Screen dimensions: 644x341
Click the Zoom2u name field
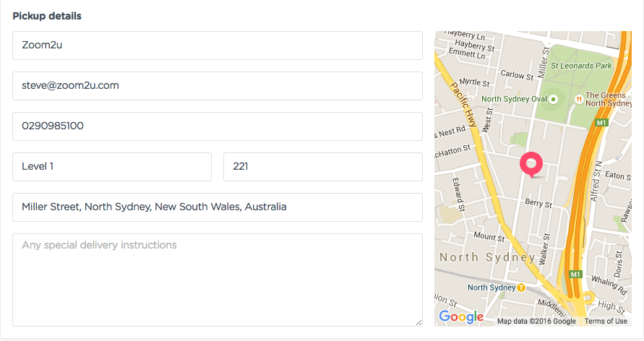[x=218, y=45]
